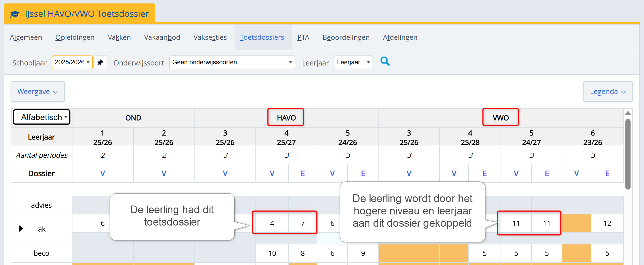Click the pin icon beside Schooljaar
Screen dimensions: 644x265
tap(100, 62)
